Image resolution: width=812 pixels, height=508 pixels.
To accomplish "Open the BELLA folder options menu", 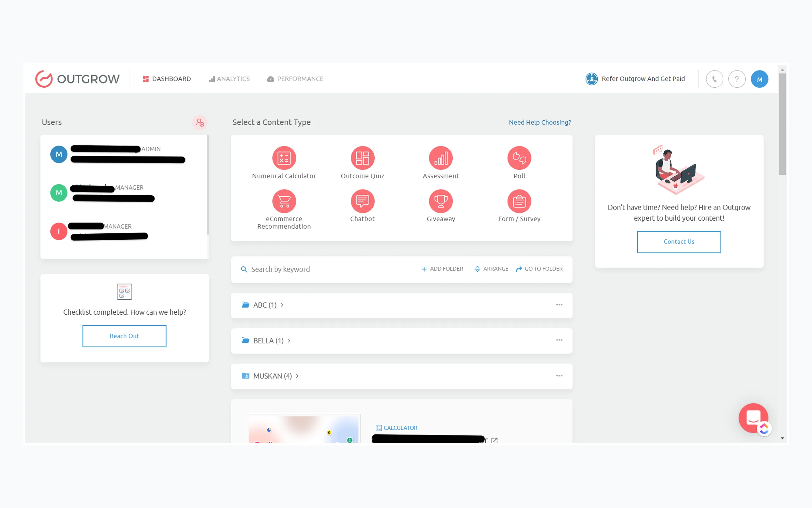I will click(x=559, y=340).
